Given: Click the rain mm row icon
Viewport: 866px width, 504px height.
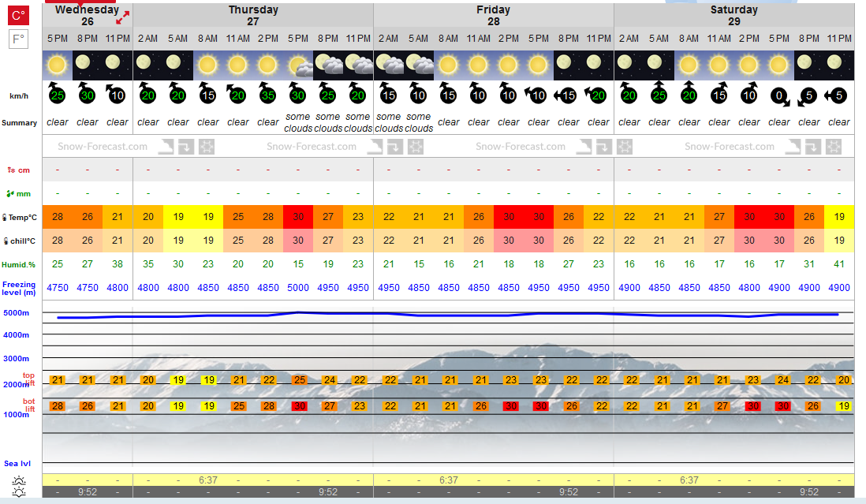Looking at the screenshot, I should (10, 194).
